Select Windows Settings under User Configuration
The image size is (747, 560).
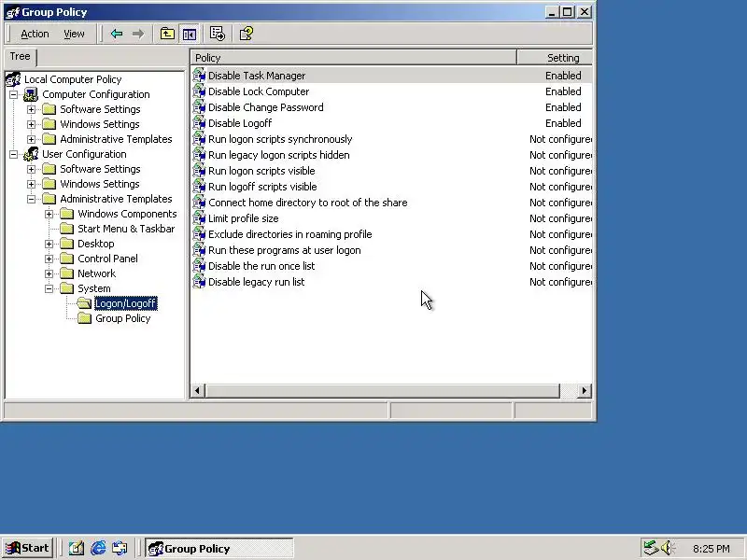(100, 184)
